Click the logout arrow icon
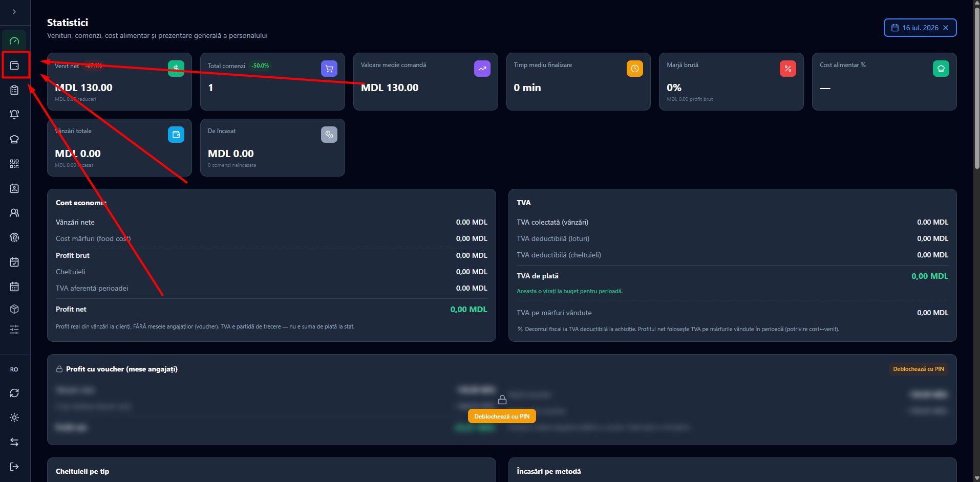 [x=14, y=467]
